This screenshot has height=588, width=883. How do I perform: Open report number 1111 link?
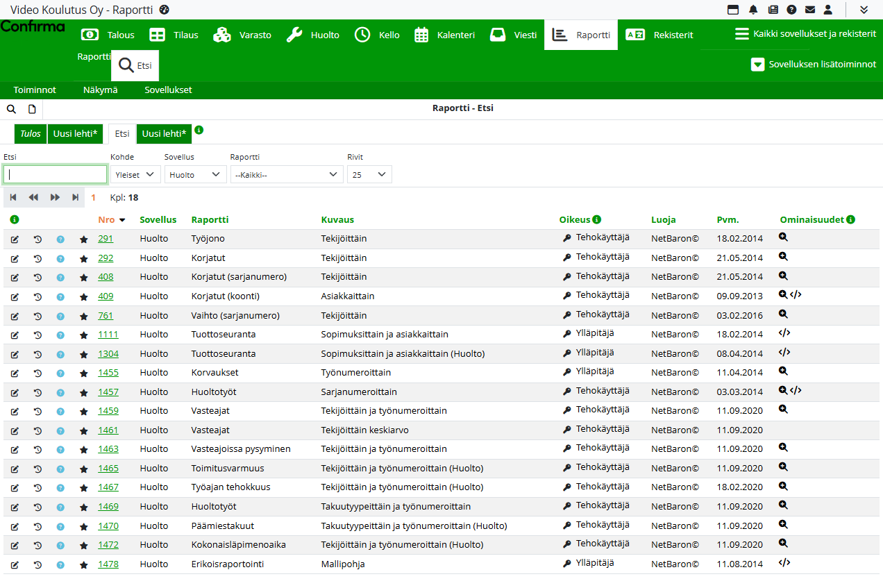pyautogui.click(x=108, y=335)
